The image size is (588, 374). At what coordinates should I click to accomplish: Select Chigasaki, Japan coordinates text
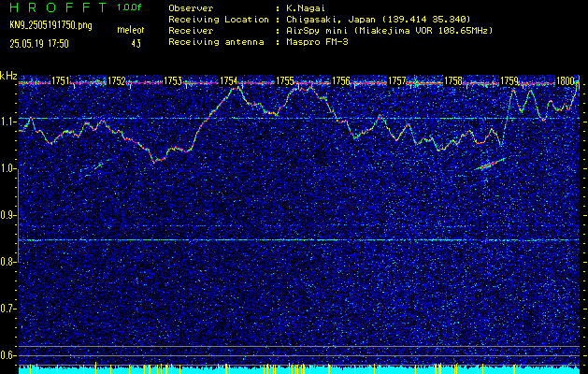tap(379, 19)
